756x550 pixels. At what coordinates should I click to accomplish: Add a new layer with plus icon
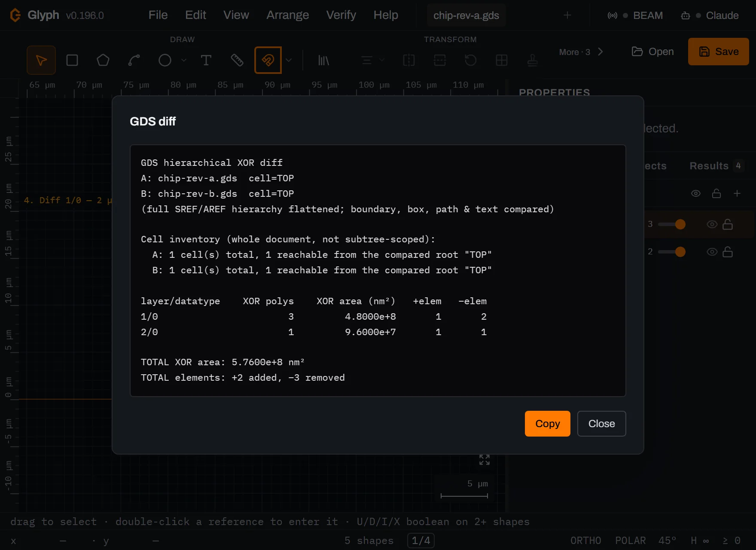pos(737,193)
